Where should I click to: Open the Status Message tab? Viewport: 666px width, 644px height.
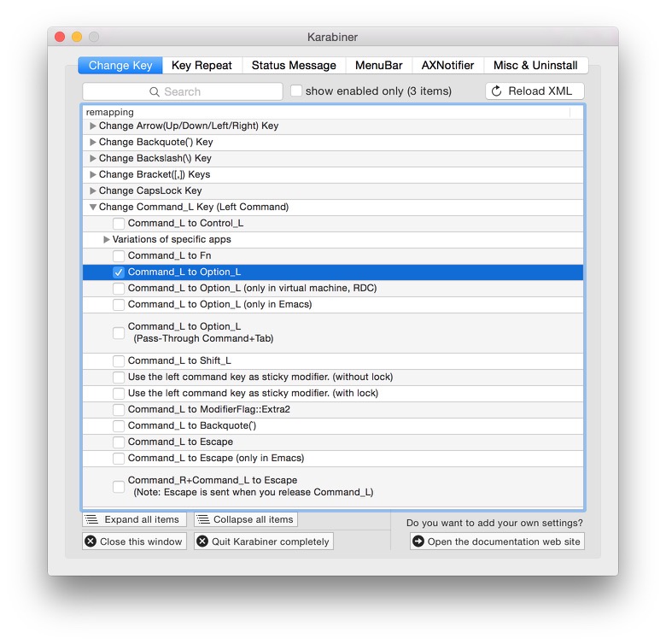click(294, 66)
